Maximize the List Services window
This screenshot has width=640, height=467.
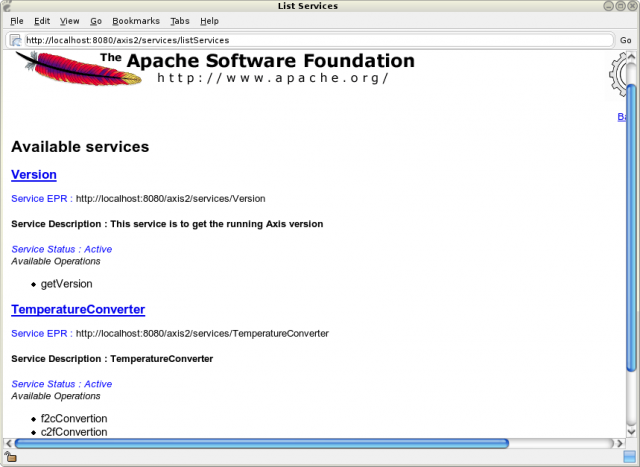pos(620,6)
